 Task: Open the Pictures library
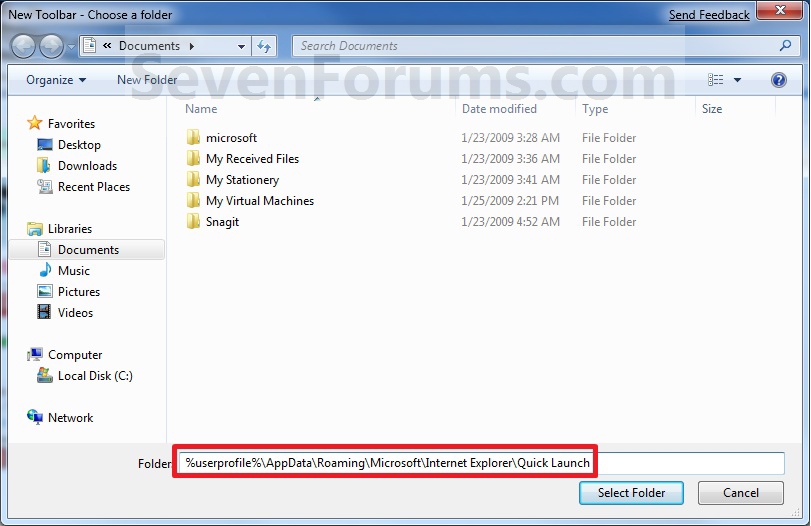tap(79, 292)
